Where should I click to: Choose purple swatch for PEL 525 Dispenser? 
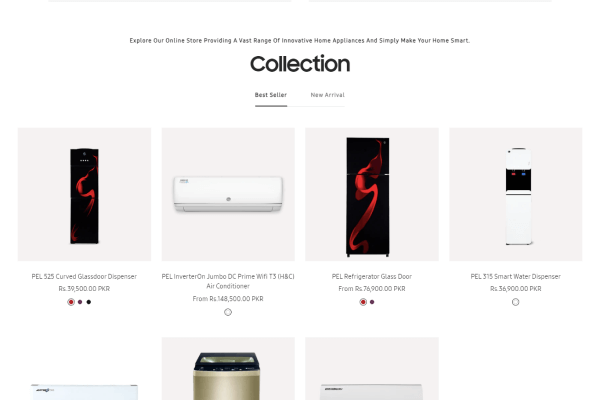[80, 302]
